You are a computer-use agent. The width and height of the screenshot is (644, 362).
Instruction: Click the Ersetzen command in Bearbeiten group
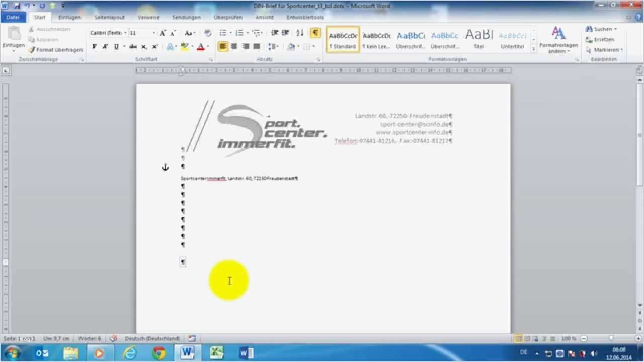point(602,39)
